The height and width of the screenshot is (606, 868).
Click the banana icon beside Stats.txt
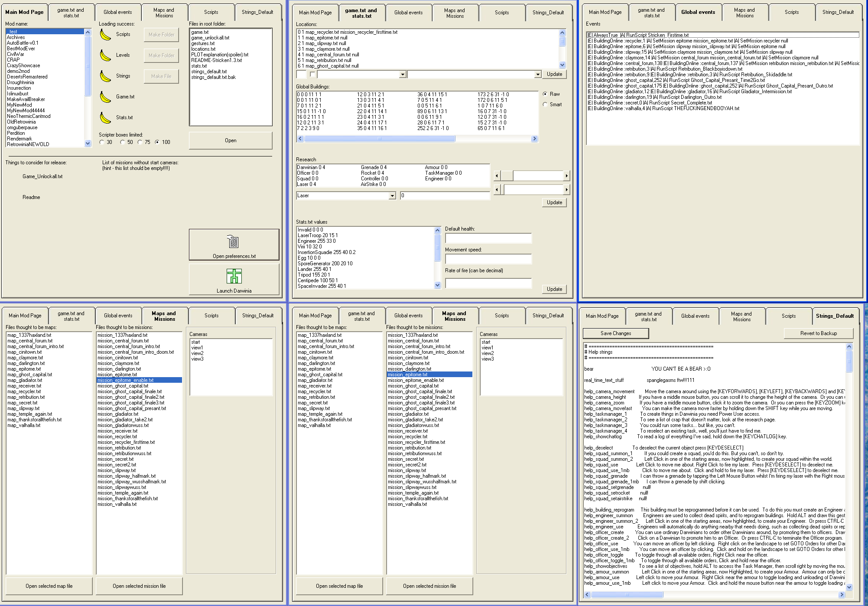105,118
